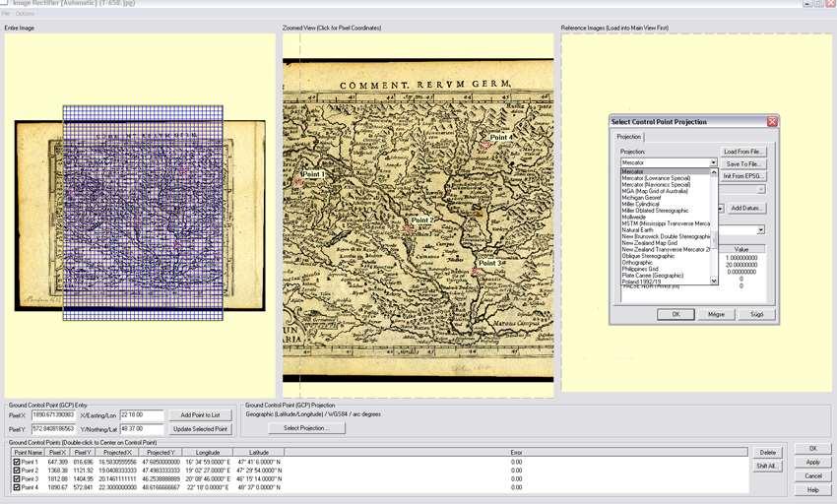This screenshot has width=837, height=504.
Task: Click the Pixel X input field
Action: tap(53, 414)
